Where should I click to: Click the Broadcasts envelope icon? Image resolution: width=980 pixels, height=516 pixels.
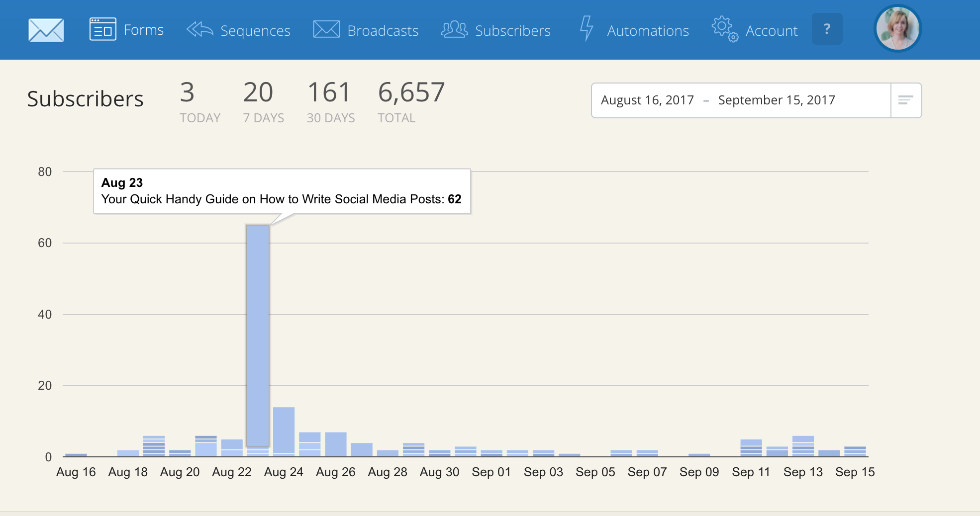tap(326, 29)
